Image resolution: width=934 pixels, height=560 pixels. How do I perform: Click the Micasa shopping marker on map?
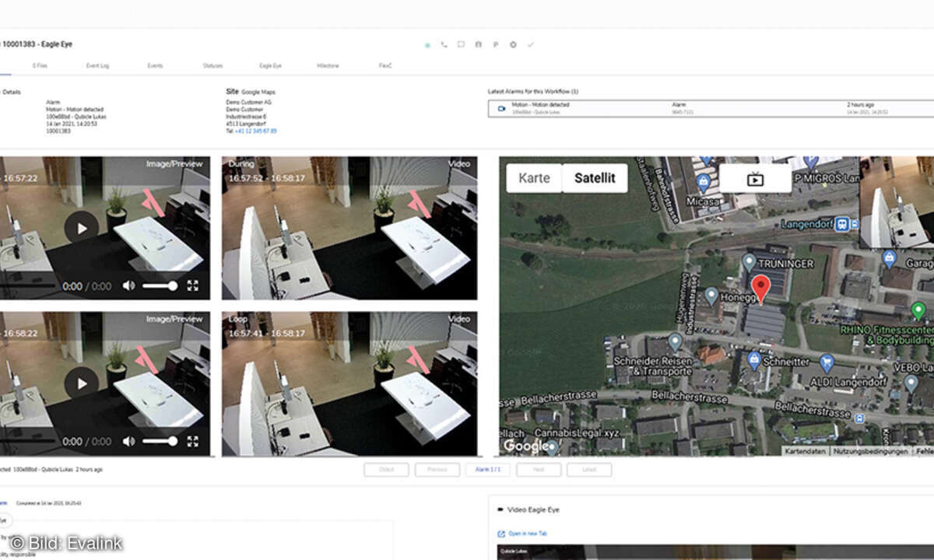(704, 184)
